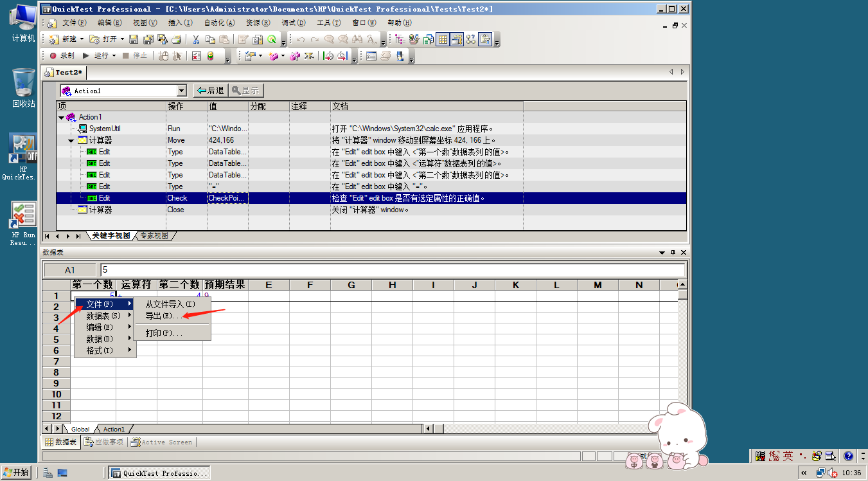Click the HP QuickTest desktop shortcut
Screen dimensions: 868x481
(x=24, y=156)
